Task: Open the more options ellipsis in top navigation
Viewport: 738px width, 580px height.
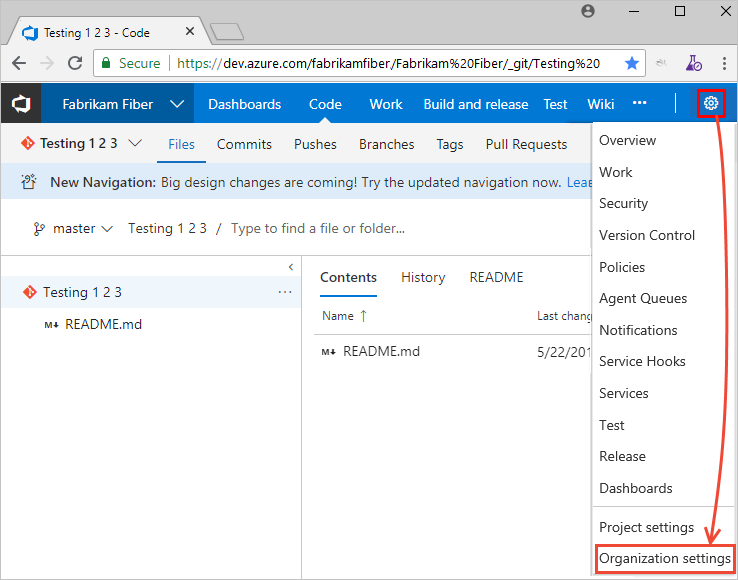Action: tap(639, 103)
